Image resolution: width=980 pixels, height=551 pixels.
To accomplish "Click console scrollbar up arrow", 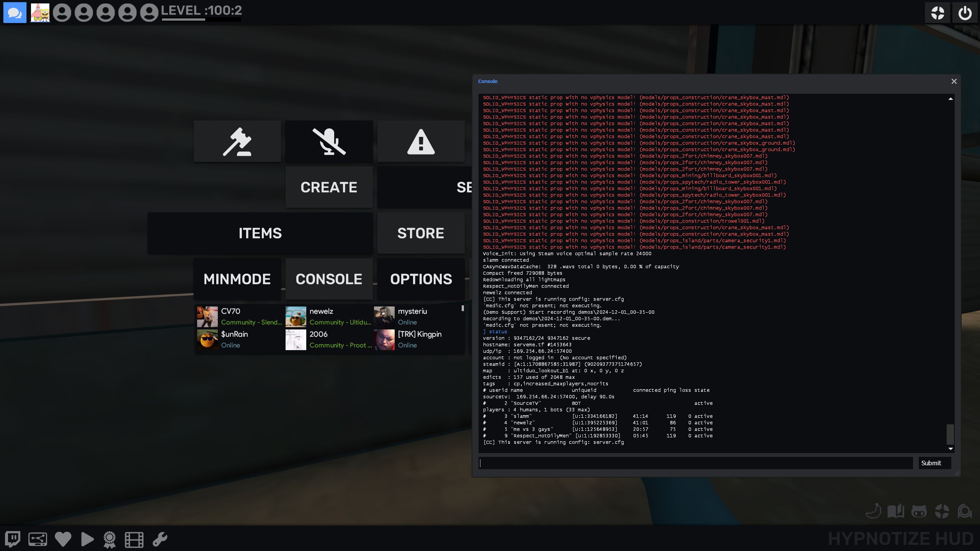I will pos(951,99).
